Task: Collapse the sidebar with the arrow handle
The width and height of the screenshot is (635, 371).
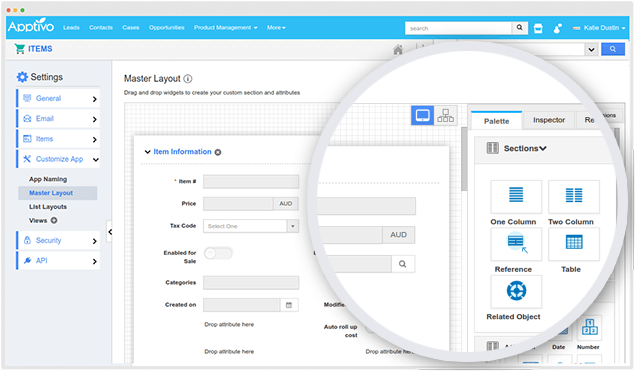Action: tap(109, 232)
